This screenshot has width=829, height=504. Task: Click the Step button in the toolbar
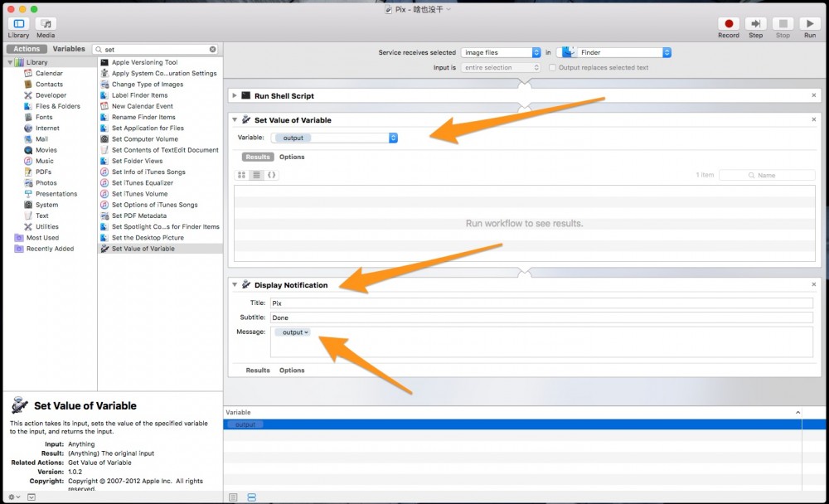(755, 24)
